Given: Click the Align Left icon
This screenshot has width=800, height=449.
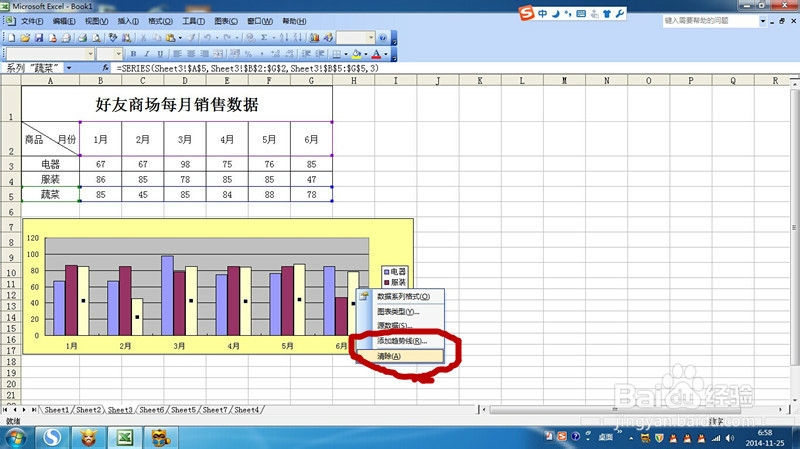Looking at the screenshot, I should point(177,54).
